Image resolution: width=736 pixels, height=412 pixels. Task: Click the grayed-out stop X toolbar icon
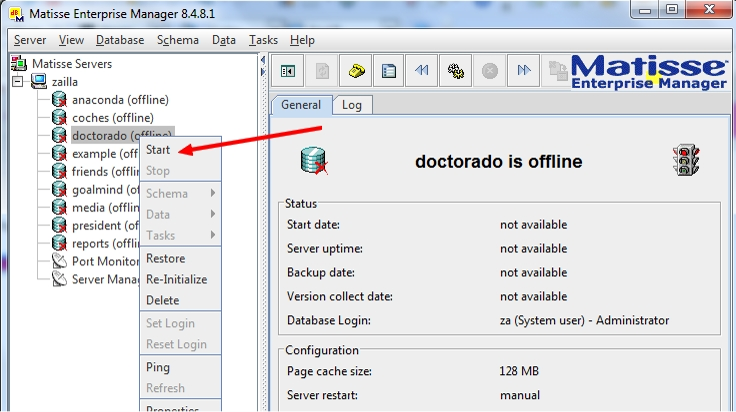coord(490,71)
